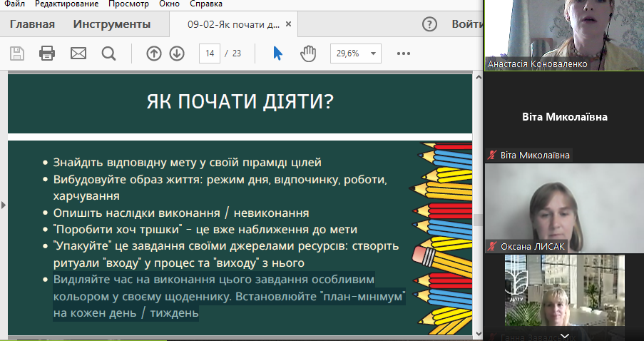
Task: Open the Help question mark icon
Action: (429, 24)
